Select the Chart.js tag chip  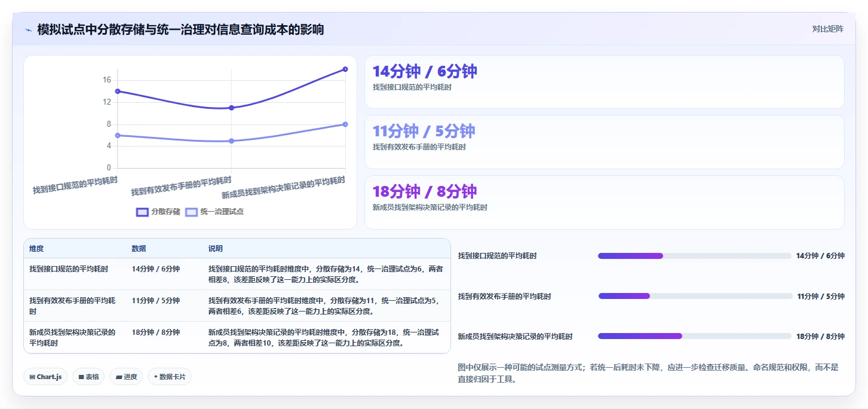[x=45, y=377]
